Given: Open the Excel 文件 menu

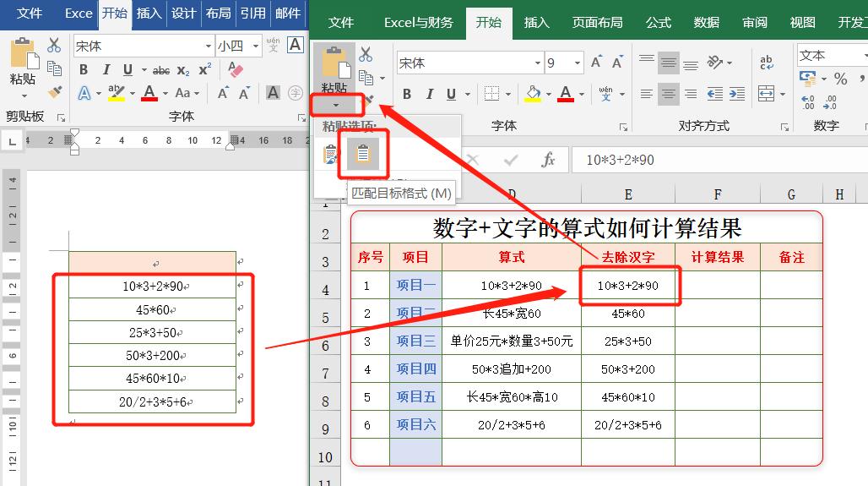Looking at the screenshot, I should click(340, 23).
